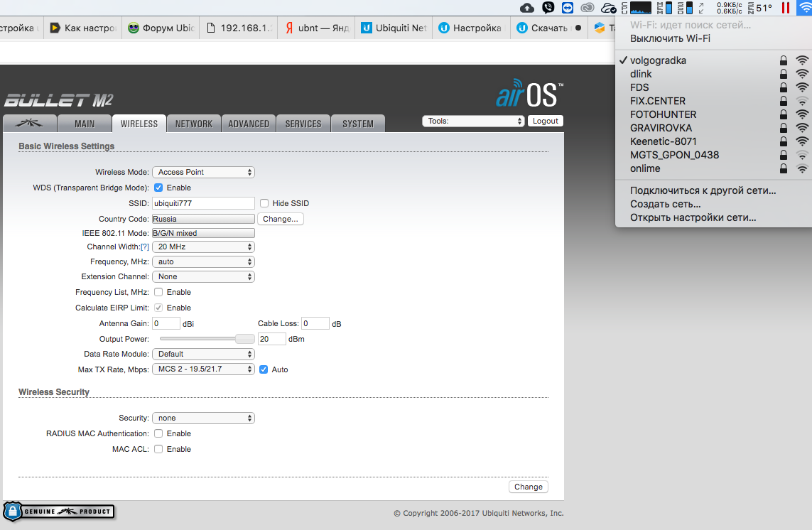
Task: Open the Wireless Mode dropdown
Action: click(x=203, y=172)
